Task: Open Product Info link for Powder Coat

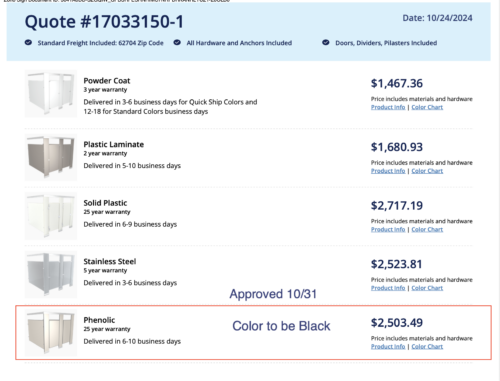Action: pos(388,107)
